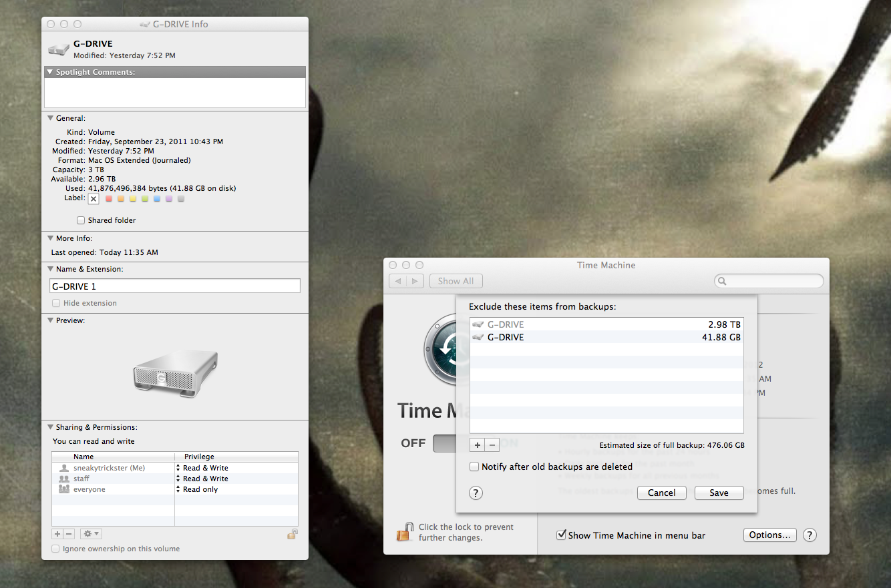Click the sneakytrickster user icon
Viewport: 891px width, 588px height.
tap(64, 468)
